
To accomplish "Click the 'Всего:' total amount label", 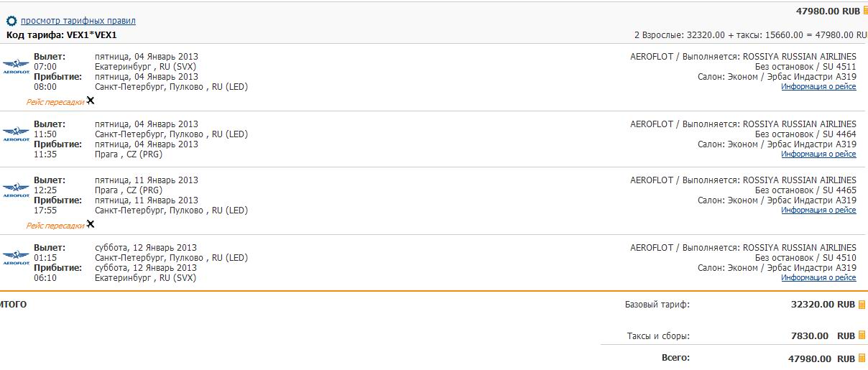I will 675,357.
